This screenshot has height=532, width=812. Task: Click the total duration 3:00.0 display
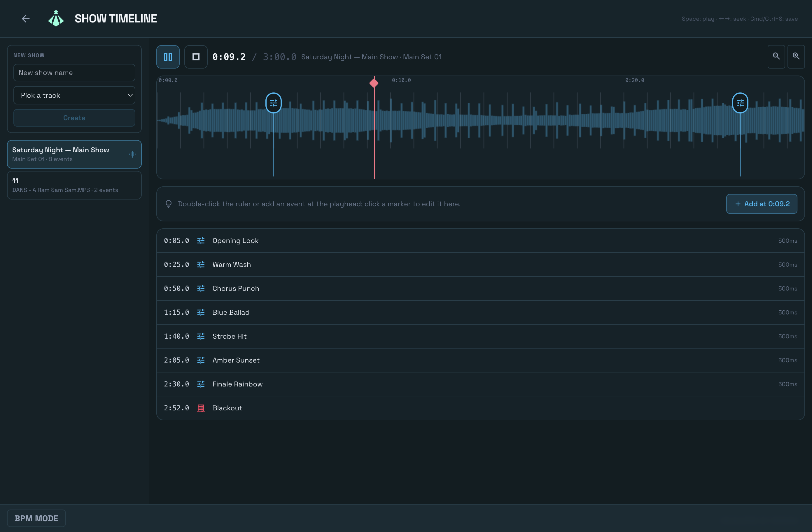[279, 57]
